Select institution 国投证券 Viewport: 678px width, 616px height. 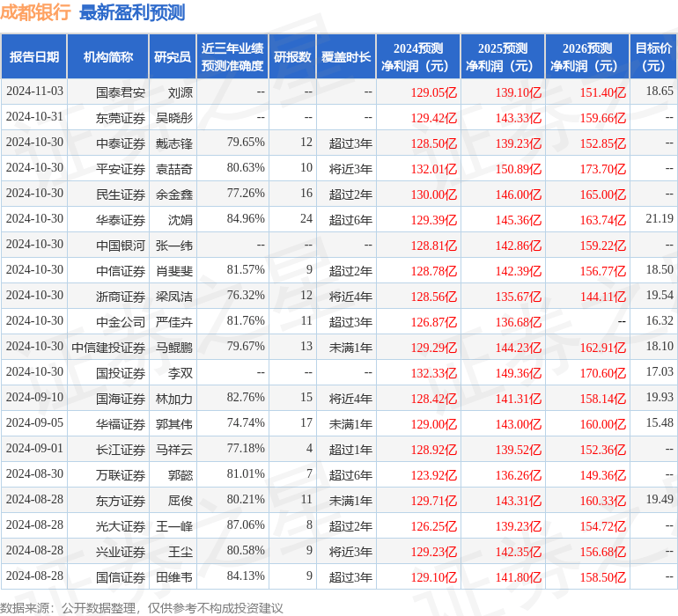[121, 372]
